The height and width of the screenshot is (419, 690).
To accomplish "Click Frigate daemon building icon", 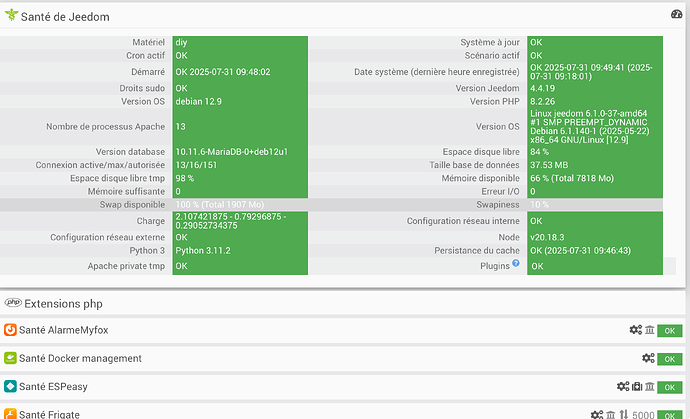I will [x=610, y=414].
